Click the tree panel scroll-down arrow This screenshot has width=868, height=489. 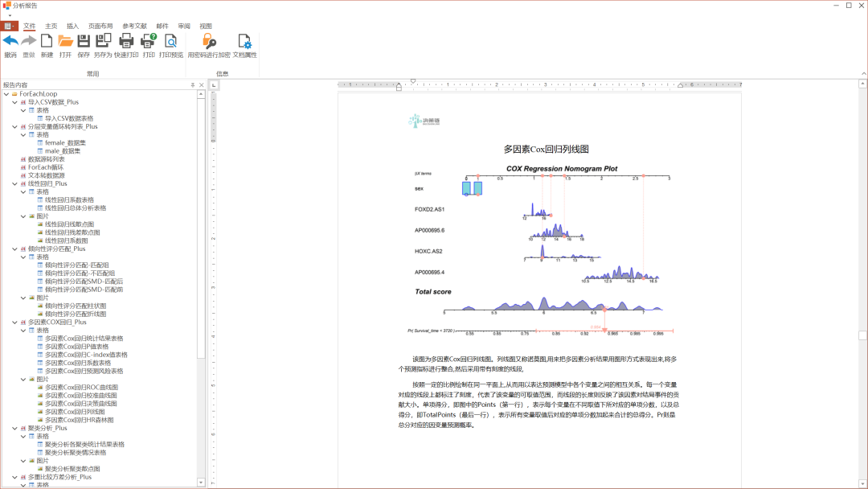click(201, 483)
